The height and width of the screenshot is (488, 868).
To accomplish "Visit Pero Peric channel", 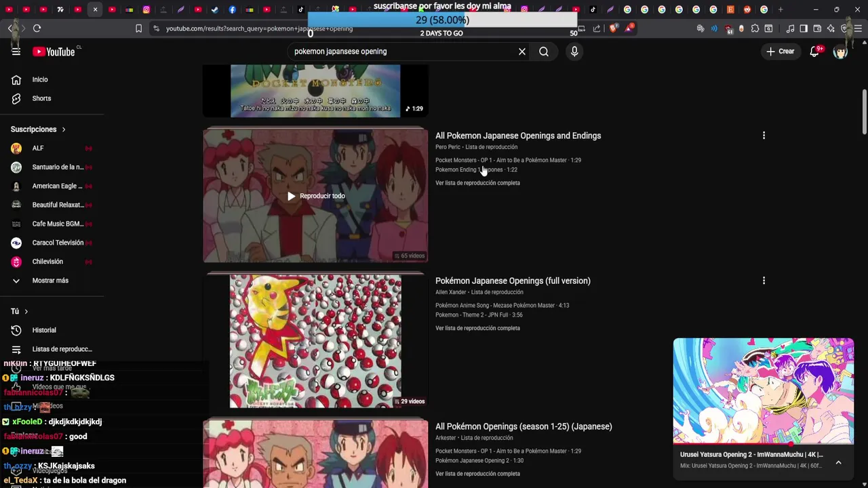I will [x=448, y=147].
